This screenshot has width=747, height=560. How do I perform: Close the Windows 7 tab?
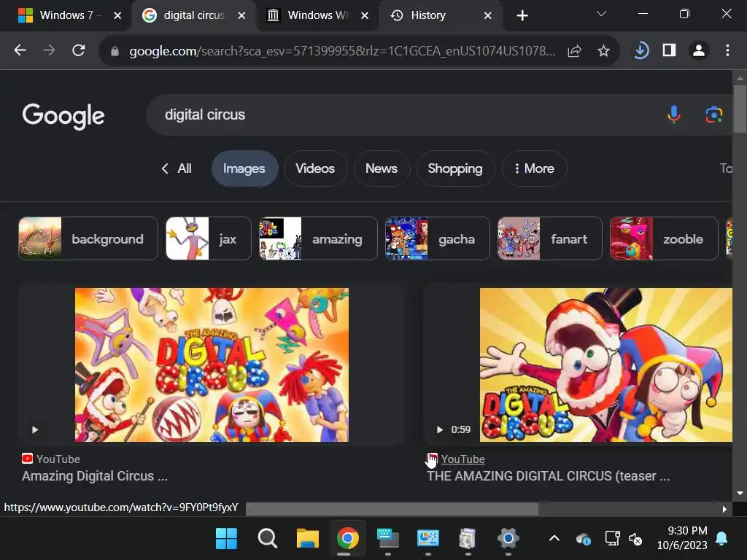click(117, 16)
